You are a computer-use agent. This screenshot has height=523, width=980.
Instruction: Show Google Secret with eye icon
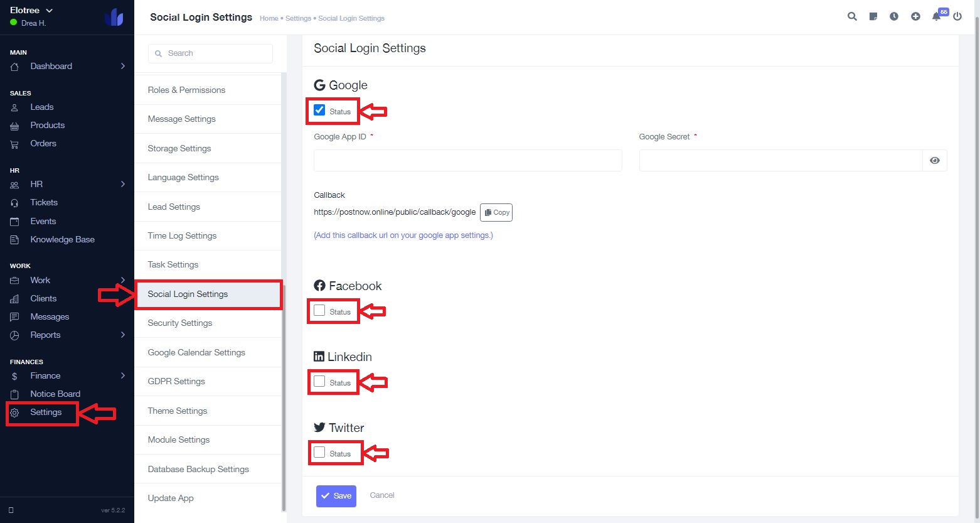[935, 161]
